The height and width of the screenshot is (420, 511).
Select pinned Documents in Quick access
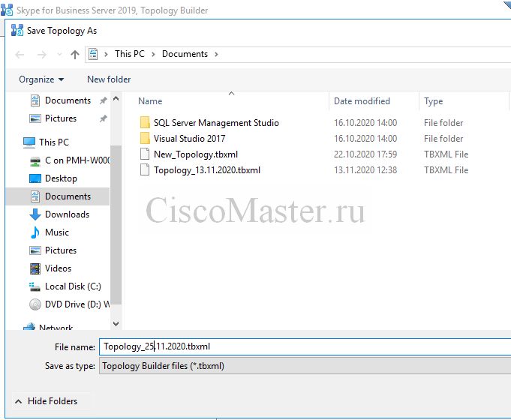pyautogui.click(x=68, y=100)
